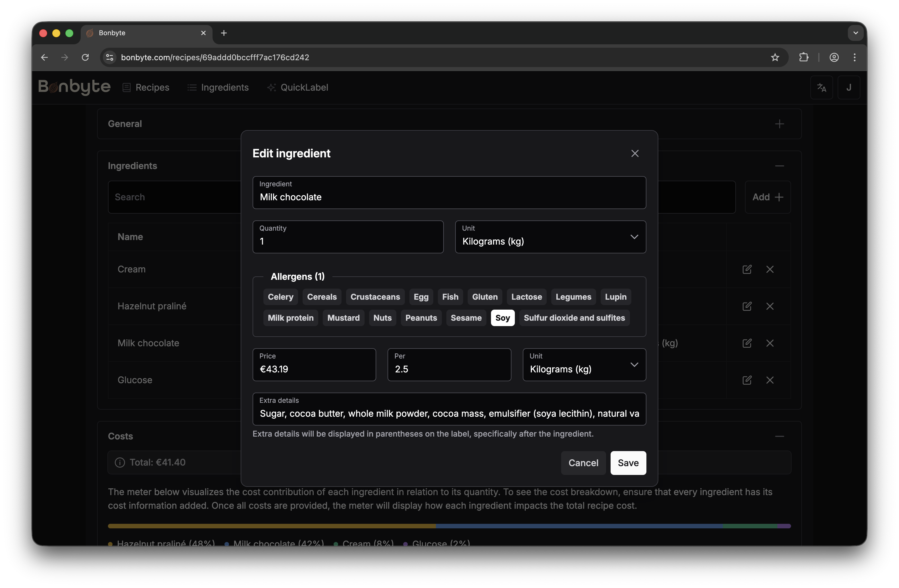This screenshot has width=899, height=588.
Task: Open the language translation icon
Action: 821,87
